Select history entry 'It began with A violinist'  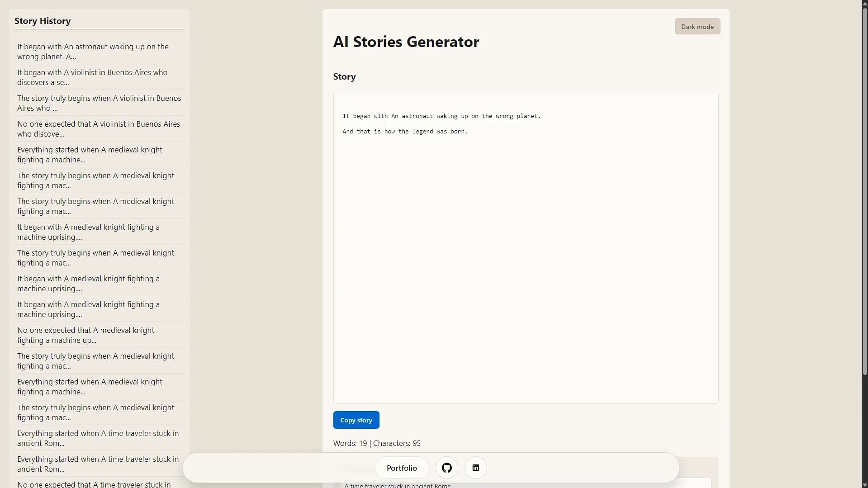point(99,77)
